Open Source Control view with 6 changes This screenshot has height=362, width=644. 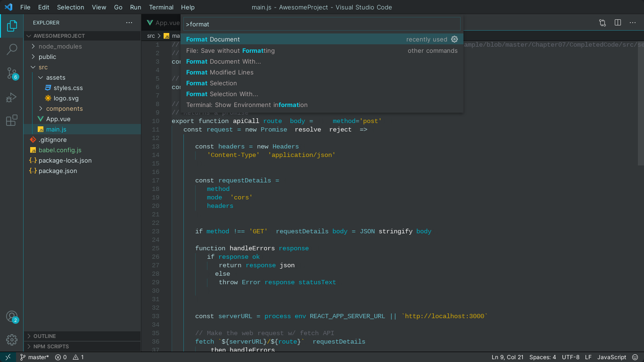[12, 73]
